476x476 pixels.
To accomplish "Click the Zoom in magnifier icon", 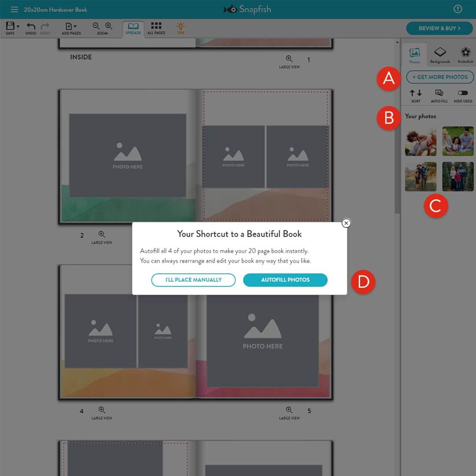I will 108,26.
